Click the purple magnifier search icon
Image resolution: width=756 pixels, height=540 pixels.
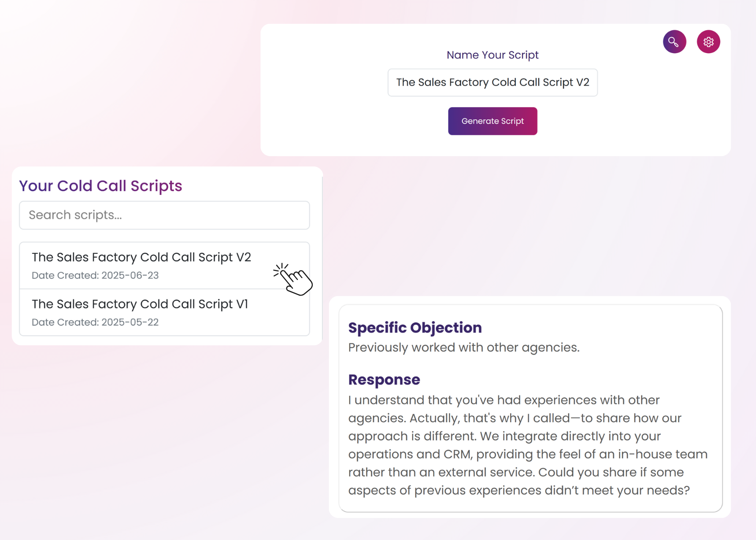coord(674,42)
